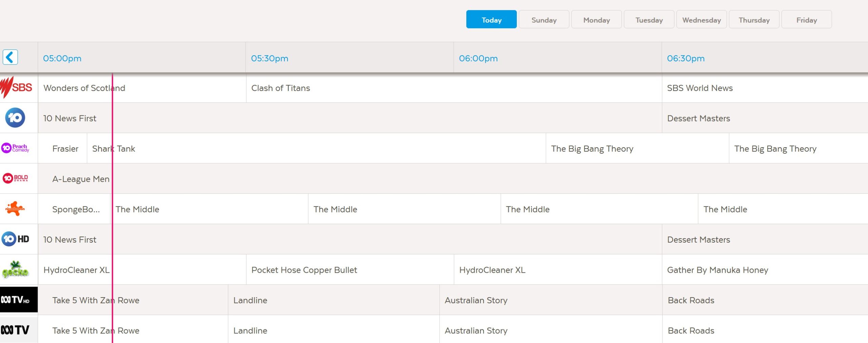Click the 10 Bold Drama logo
868x343 pixels.
(15, 178)
